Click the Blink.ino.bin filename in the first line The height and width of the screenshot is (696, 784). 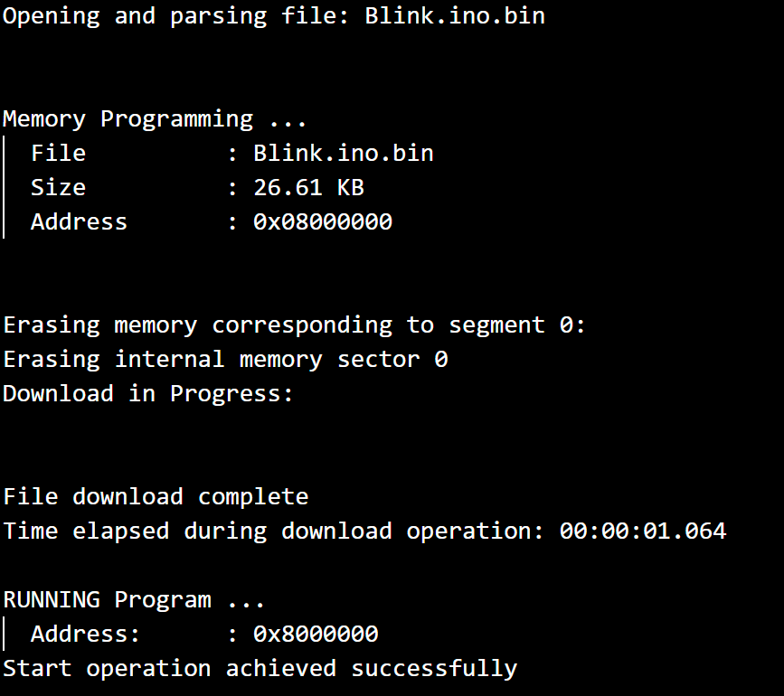455,16
